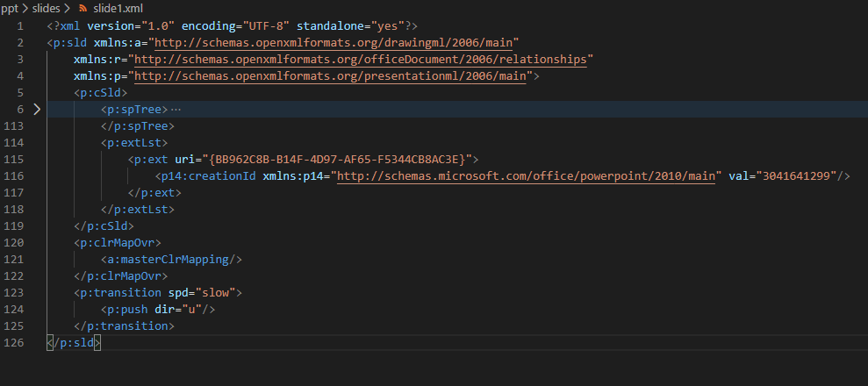Select line 126 via its line number

click(13, 342)
